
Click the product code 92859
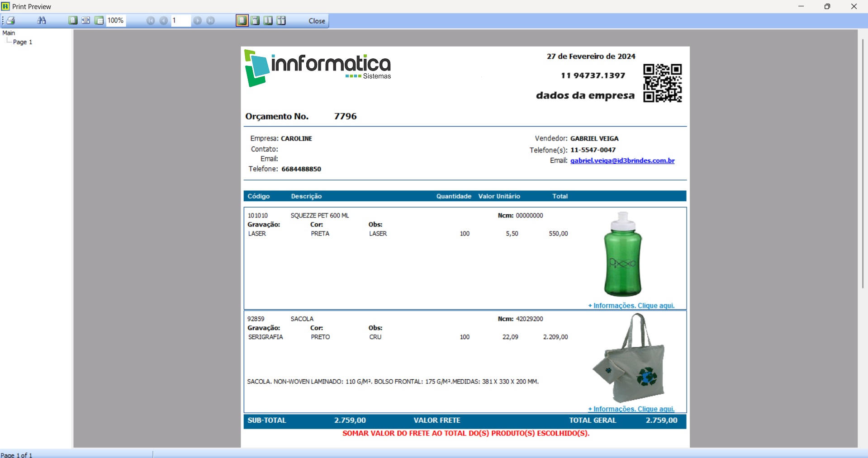click(x=256, y=319)
